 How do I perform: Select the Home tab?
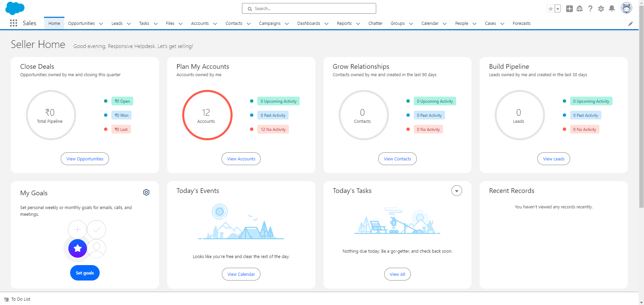54,23
